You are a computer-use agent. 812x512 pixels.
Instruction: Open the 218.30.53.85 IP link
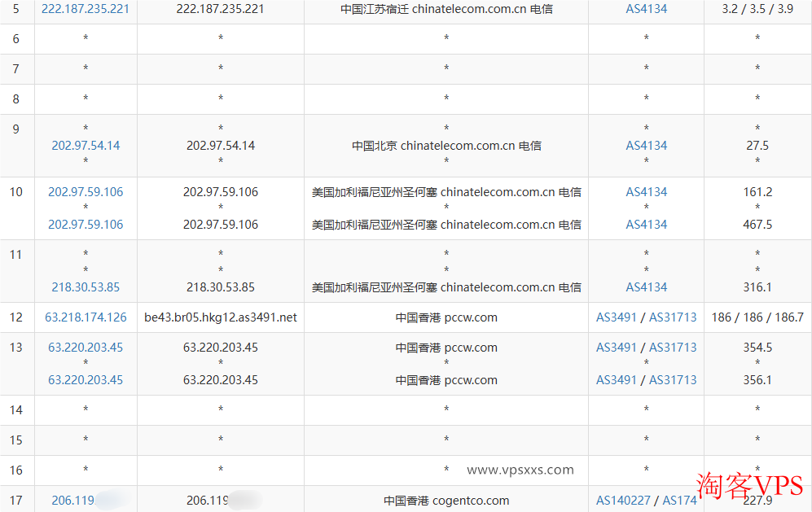coord(86,287)
